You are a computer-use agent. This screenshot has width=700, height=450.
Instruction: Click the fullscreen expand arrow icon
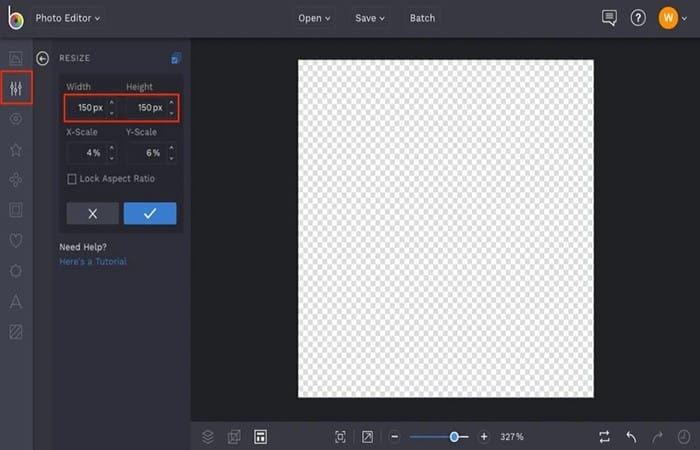pos(367,437)
